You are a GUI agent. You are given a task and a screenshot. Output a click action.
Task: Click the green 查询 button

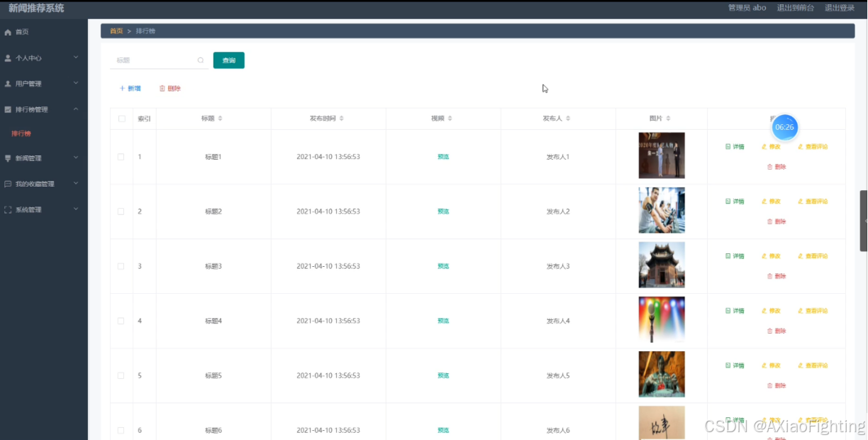tap(229, 60)
